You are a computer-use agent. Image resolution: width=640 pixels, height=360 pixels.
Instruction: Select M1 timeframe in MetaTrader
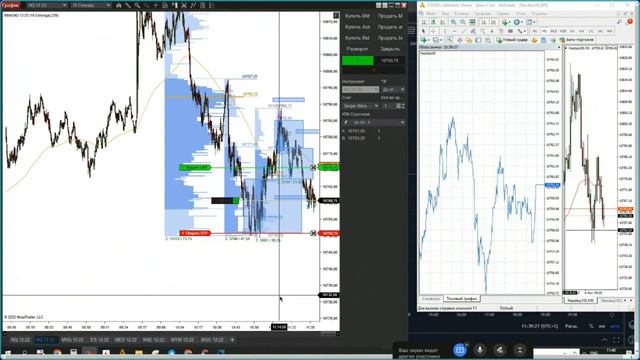(534, 31)
